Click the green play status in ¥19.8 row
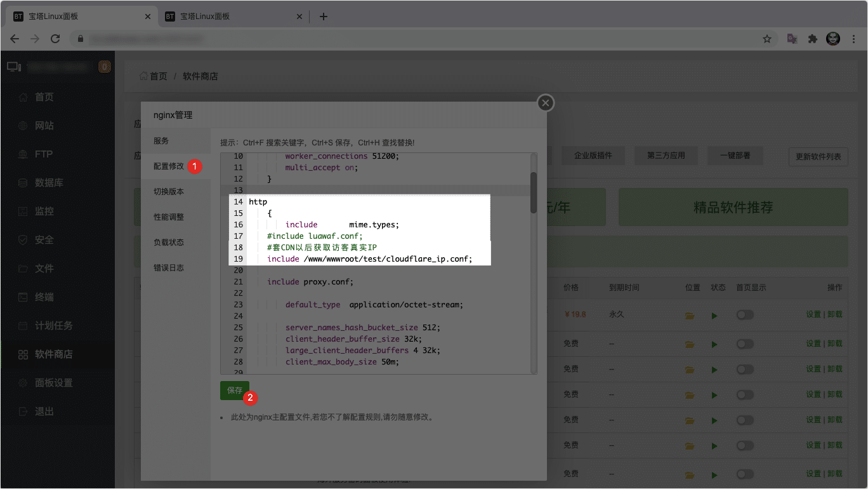 click(x=714, y=316)
